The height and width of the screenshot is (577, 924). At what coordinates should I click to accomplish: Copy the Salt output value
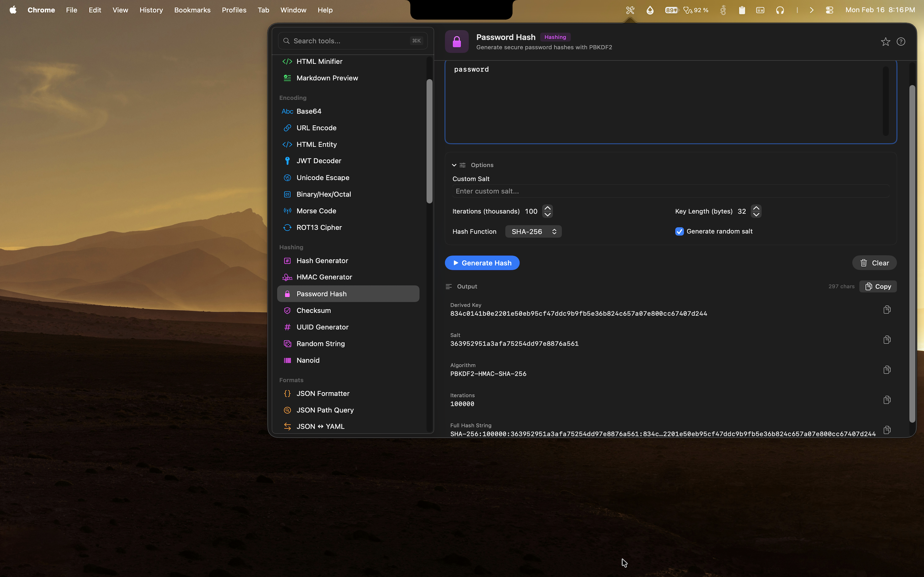pos(887,339)
